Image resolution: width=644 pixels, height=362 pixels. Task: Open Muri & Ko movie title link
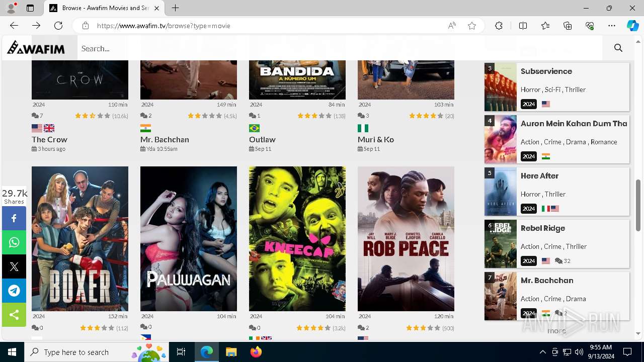376,139
